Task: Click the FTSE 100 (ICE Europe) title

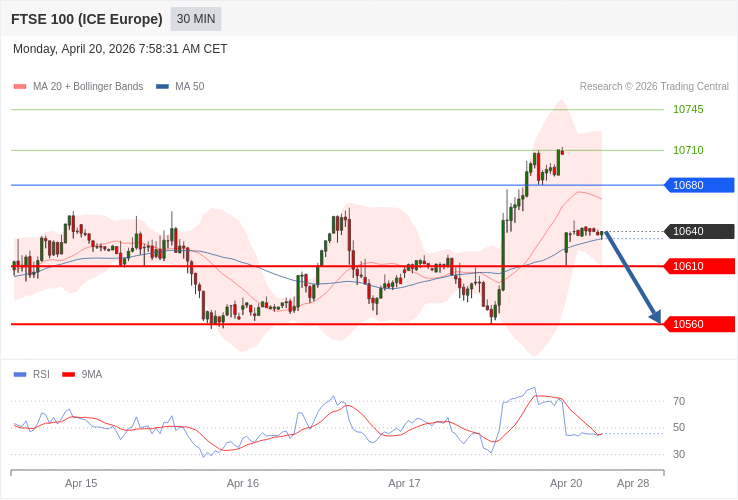Action: pyautogui.click(x=87, y=19)
